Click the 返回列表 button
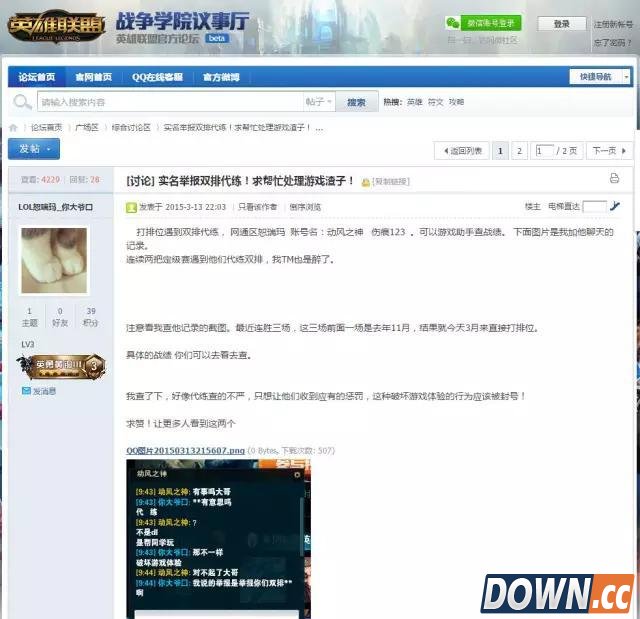Screen dimensions: 640x619 click(x=462, y=151)
